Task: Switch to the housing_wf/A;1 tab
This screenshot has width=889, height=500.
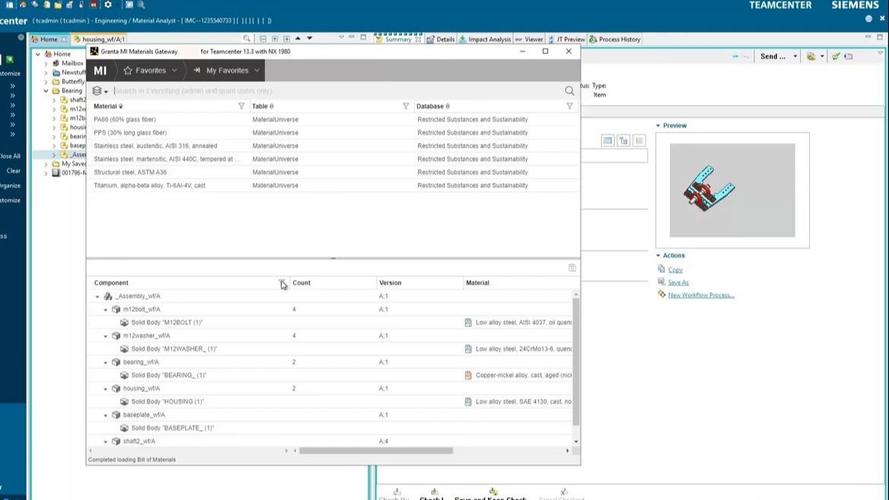Action: [99, 39]
